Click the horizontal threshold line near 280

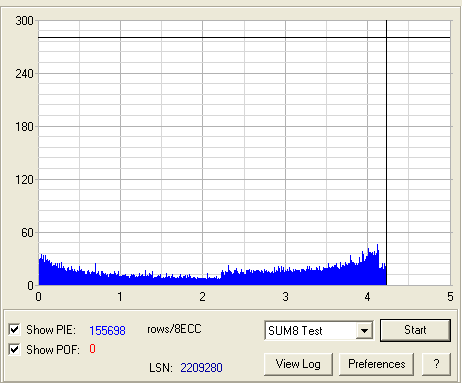244,38
